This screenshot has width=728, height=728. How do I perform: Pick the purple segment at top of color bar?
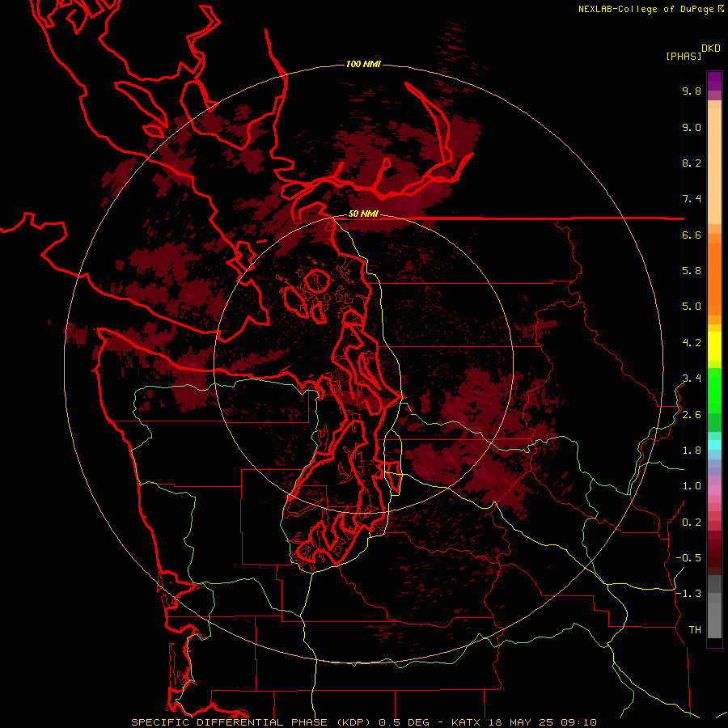coord(714,81)
